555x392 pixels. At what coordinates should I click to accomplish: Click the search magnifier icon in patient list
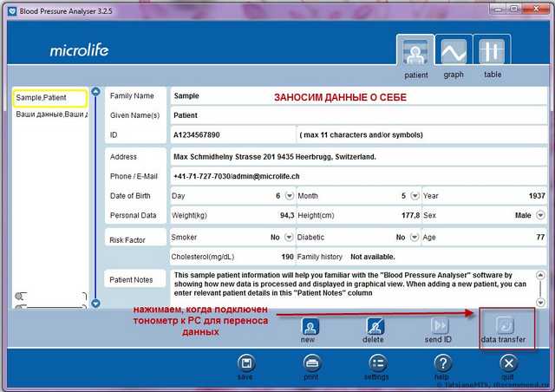pos(20,296)
